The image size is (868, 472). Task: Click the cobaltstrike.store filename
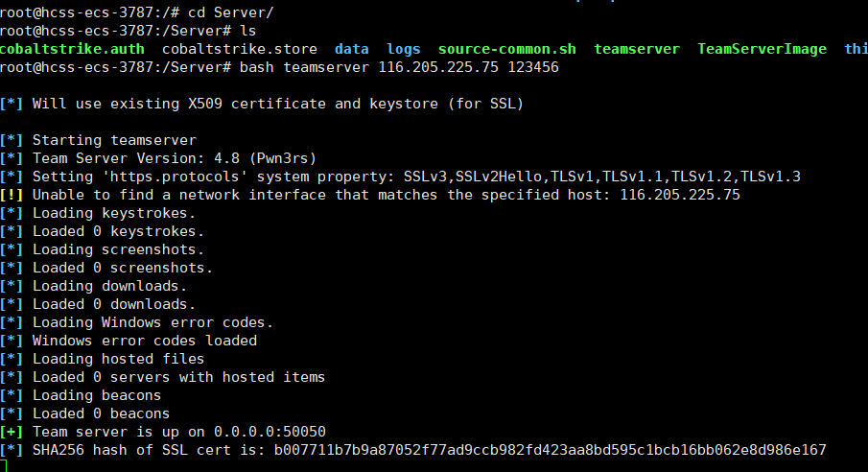[x=240, y=49]
